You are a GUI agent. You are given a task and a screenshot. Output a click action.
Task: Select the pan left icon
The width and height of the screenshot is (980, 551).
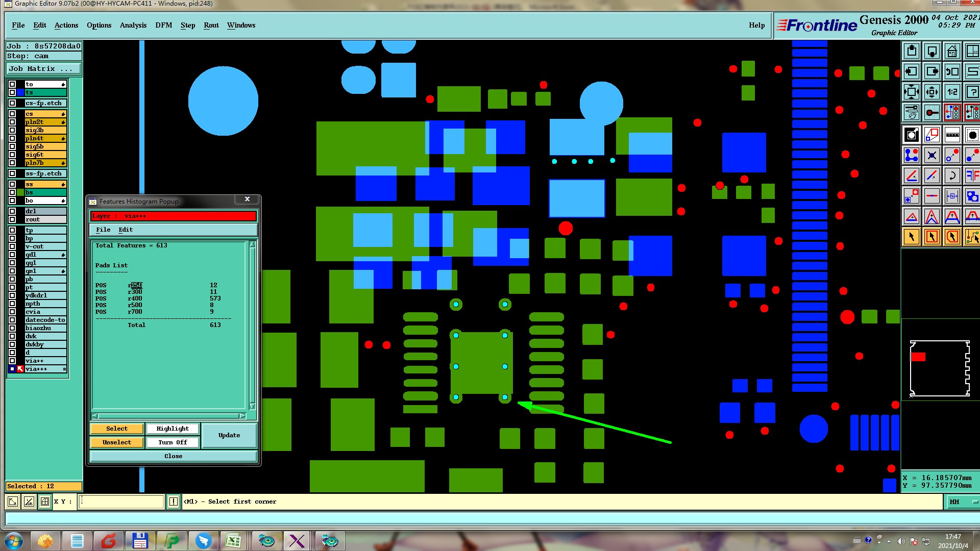tap(912, 72)
